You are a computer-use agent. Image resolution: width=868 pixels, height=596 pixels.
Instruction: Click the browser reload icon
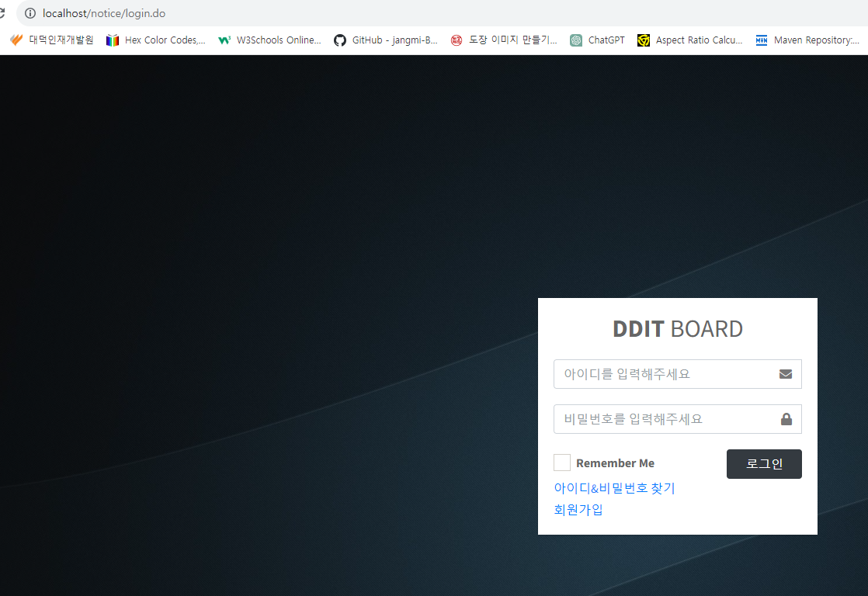(x=2, y=12)
